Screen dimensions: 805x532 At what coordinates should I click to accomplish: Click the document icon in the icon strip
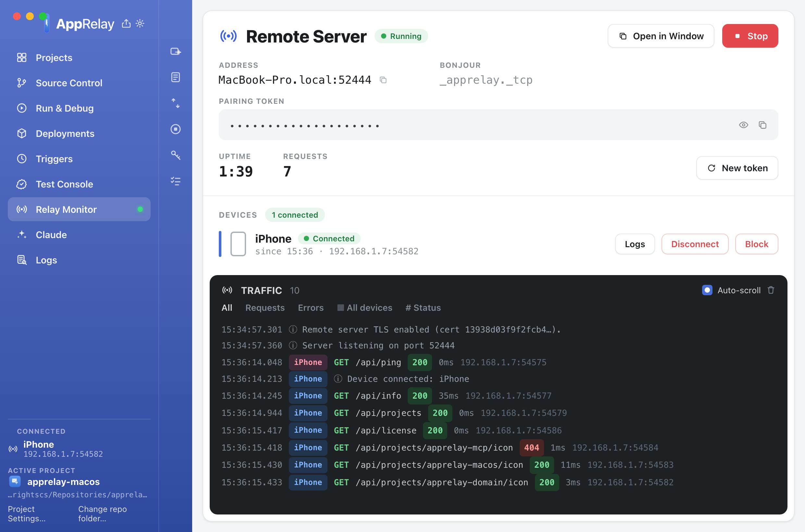coord(176,77)
